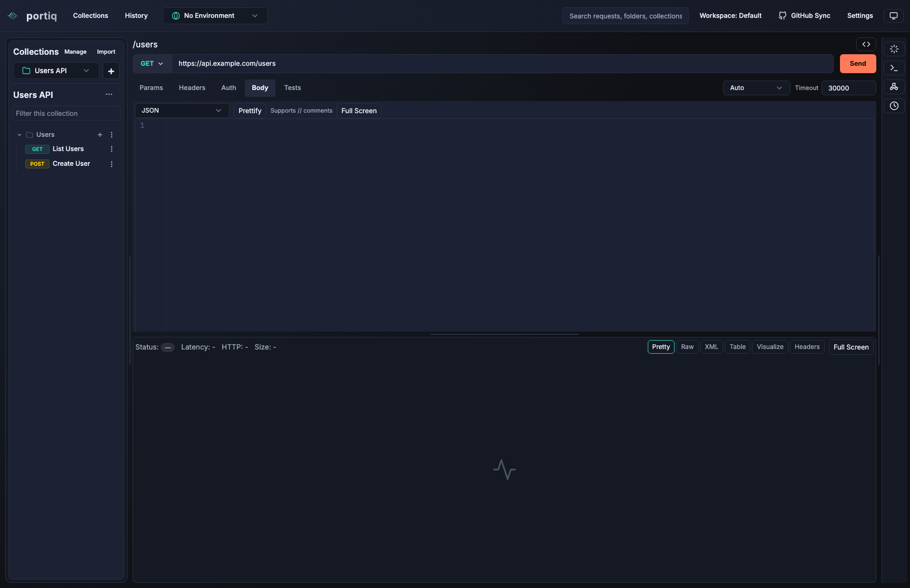Click the Users API heading
The image size is (910, 588).
(x=33, y=95)
